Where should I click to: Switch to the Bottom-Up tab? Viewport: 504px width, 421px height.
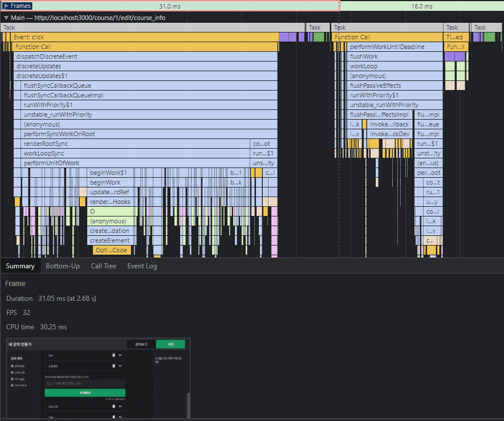pyautogui.click(x=63, y=266)
